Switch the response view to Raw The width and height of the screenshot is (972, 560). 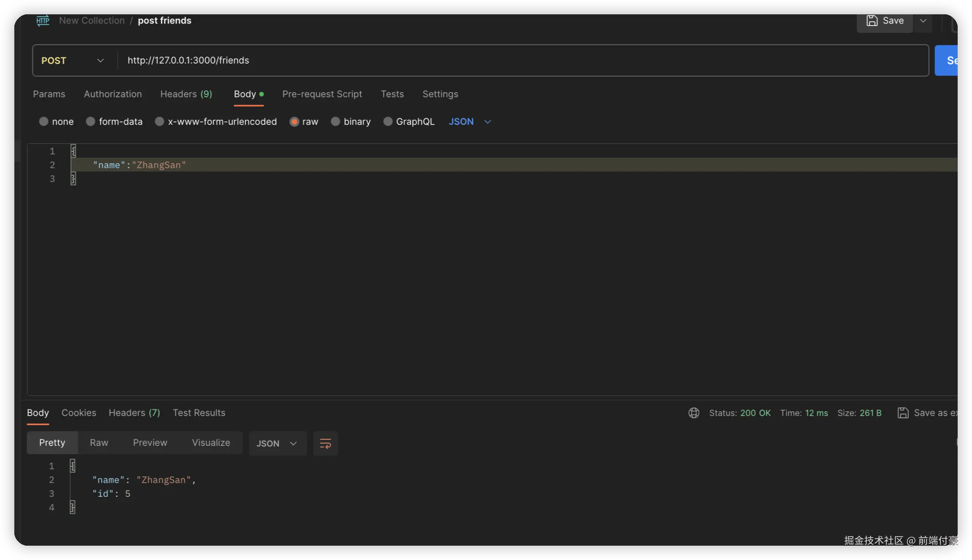pos(99,443)
